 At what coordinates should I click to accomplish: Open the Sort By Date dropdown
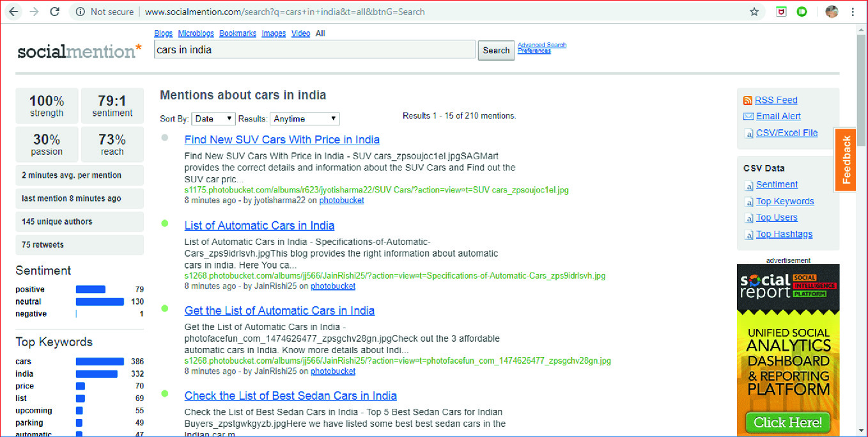click(x=213, y=119)
